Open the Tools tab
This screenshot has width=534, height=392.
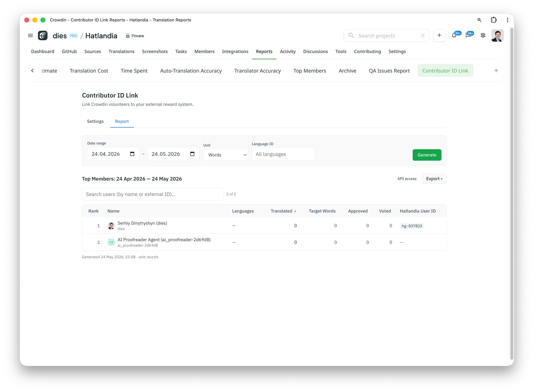(x=341, y=51)
